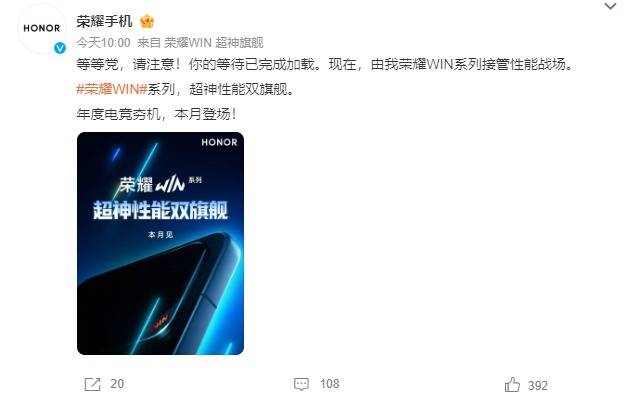The width and height of the screenshot is (636, 400).
Task: Click HONOR logo inside the poster image
Action: (x=219, y=142)
